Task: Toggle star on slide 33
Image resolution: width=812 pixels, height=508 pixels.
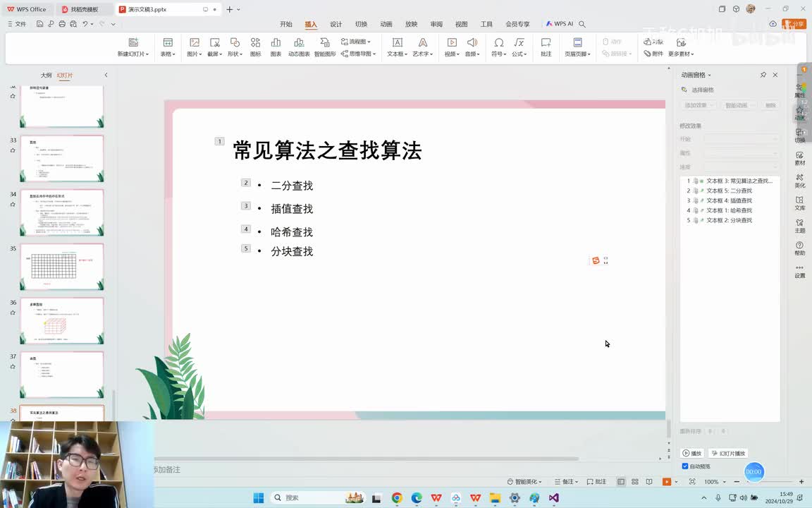Action: [x=13, y=150]
